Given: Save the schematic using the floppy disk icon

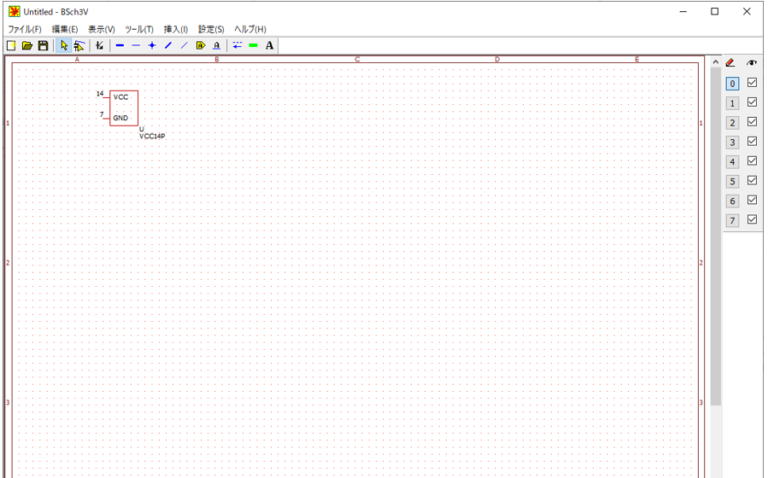Looking at the screenshot, I should click(43, 45).
